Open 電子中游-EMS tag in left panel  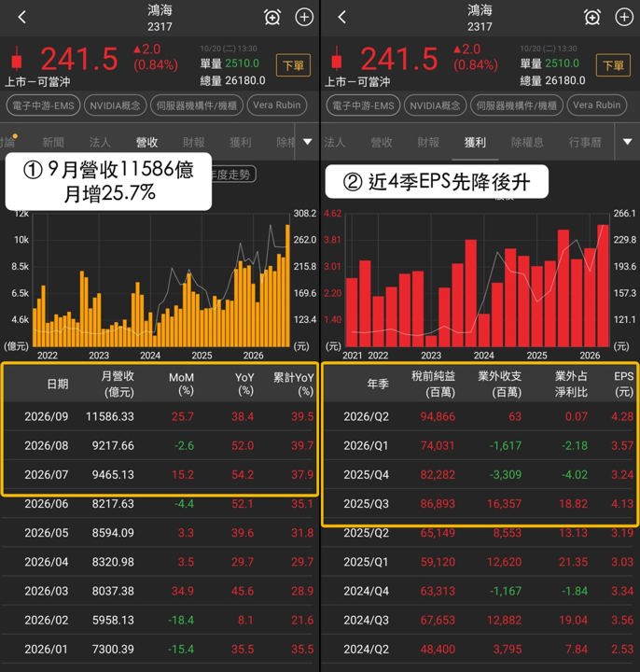coord(43,105)
